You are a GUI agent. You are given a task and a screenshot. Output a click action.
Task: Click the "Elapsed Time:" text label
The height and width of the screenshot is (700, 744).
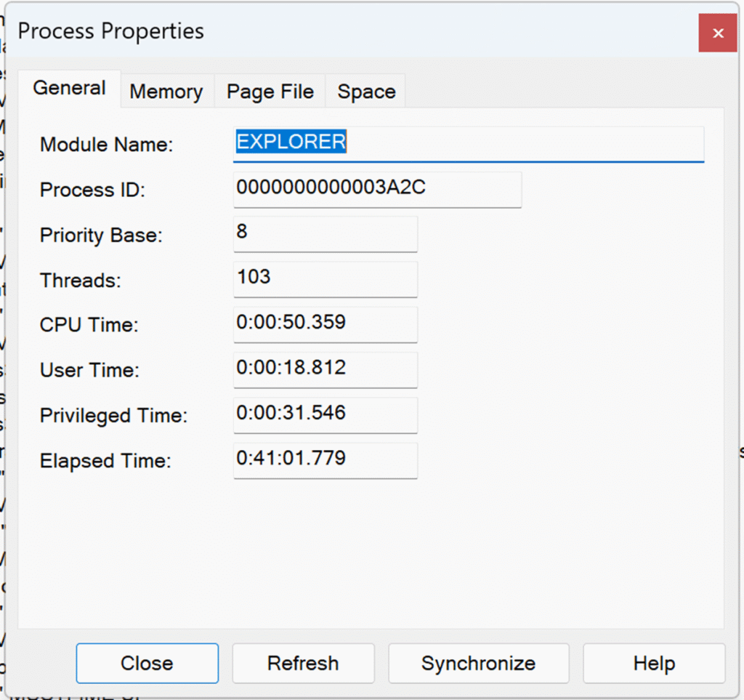tap(105, 461)
